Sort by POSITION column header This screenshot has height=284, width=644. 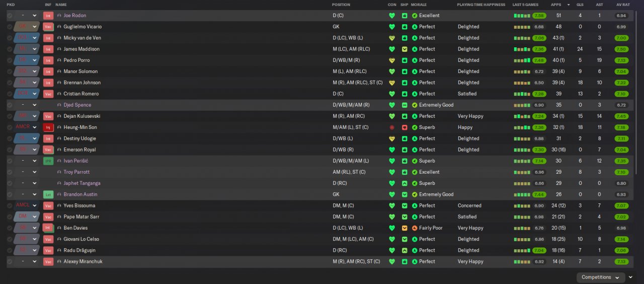[x=341, y=5]
